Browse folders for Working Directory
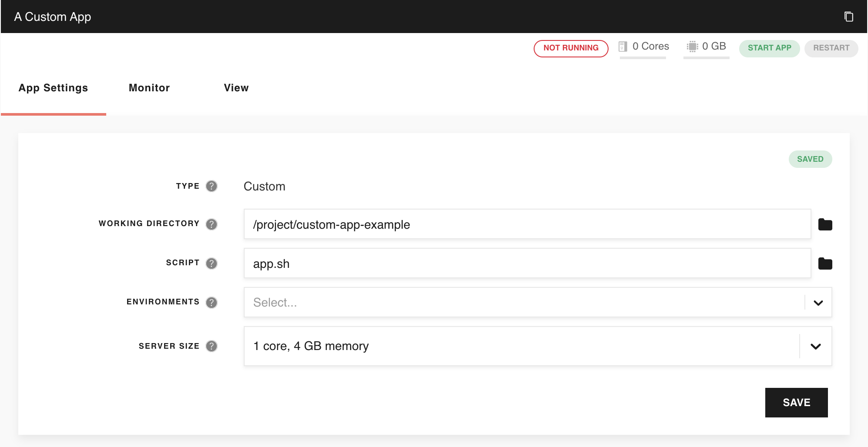The image size is (868, 447). point(825,224)
